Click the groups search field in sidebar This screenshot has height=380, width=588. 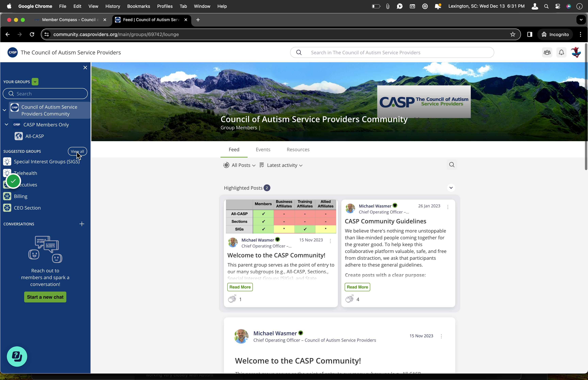click(x=45, y=94)
